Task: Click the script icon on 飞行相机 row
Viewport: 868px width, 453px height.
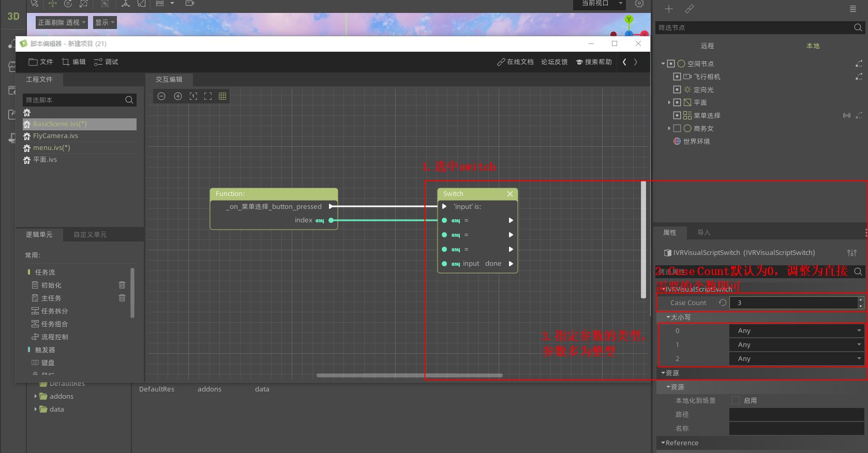Action: pos(859,77)
